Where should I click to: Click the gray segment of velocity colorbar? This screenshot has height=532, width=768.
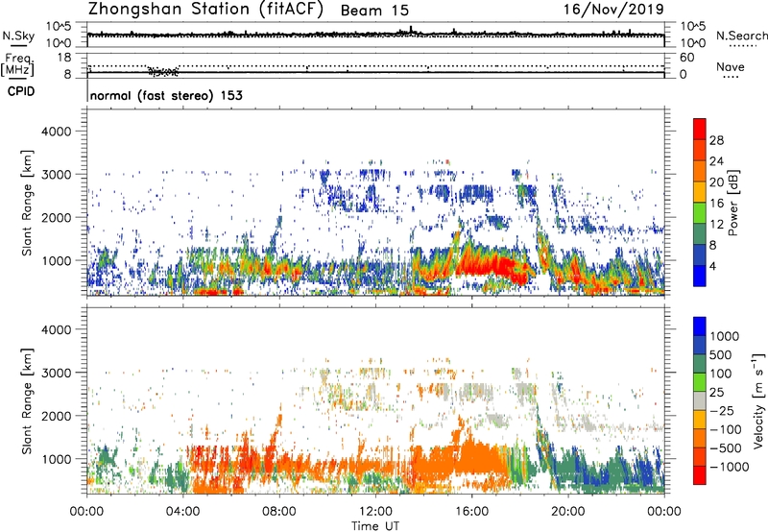700,400
